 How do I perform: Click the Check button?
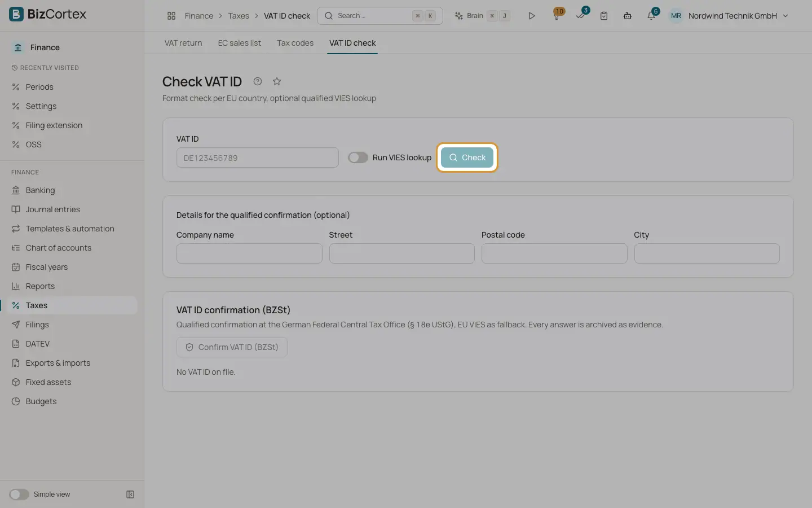[x=467, y=157]
